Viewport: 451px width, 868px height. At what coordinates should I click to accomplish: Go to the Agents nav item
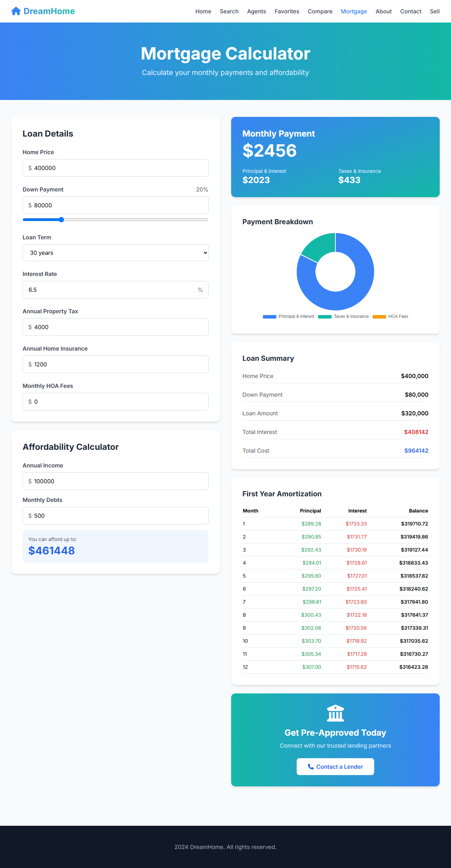pos(256,11)
